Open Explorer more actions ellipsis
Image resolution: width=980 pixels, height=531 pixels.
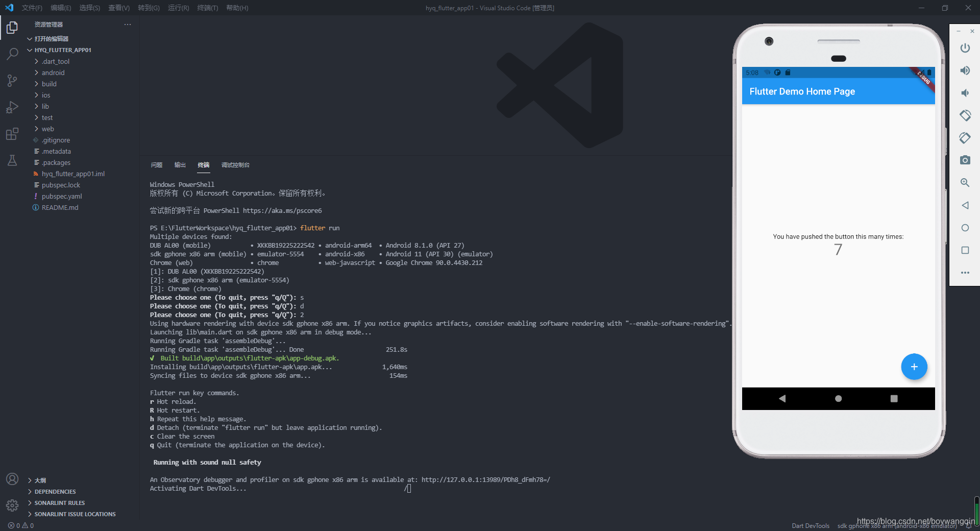coord(128,25)
